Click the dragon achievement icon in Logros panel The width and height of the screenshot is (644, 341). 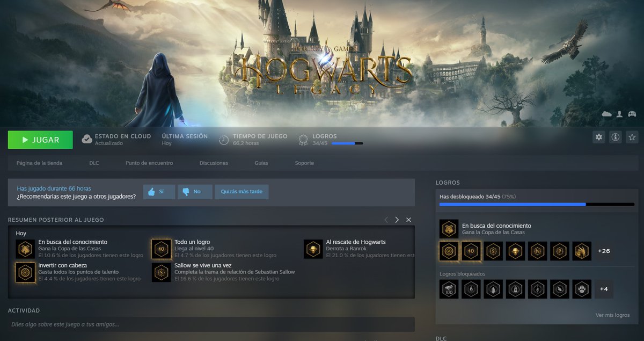pos(582,251)
